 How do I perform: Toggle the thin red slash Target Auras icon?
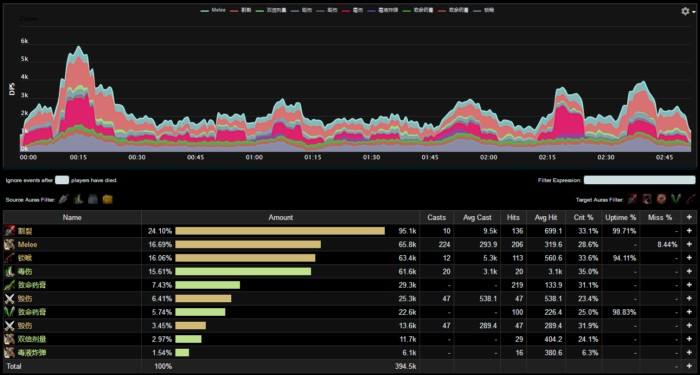[x=690, y=199]
